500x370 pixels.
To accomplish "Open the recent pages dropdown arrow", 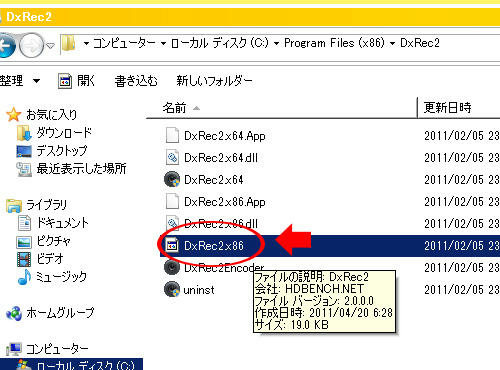I will (x=50, y=45).
